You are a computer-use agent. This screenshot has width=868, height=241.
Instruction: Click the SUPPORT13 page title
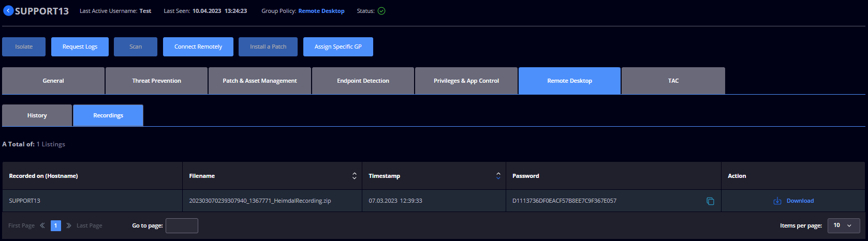pyautogui.click(x=42, y=11)
